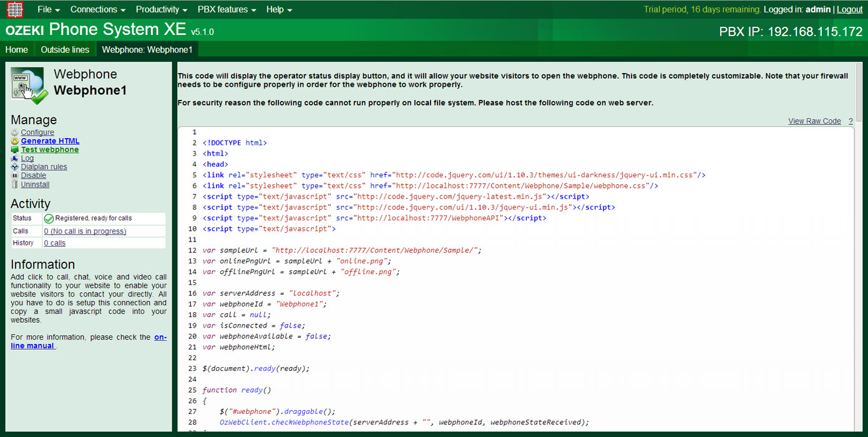This screenshot has height=437, width=868.
Task: Expand the PBX features menu
Action: tap(227, 9)
